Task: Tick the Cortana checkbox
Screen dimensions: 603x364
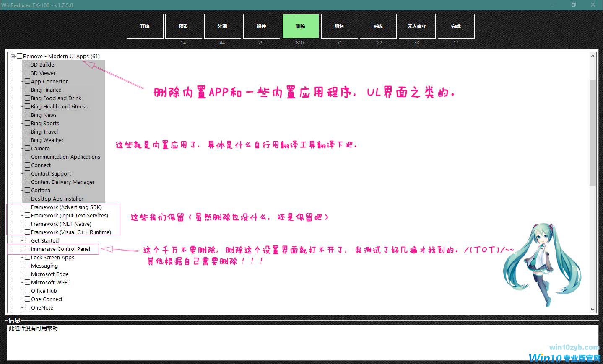Action: pos(28,190)
